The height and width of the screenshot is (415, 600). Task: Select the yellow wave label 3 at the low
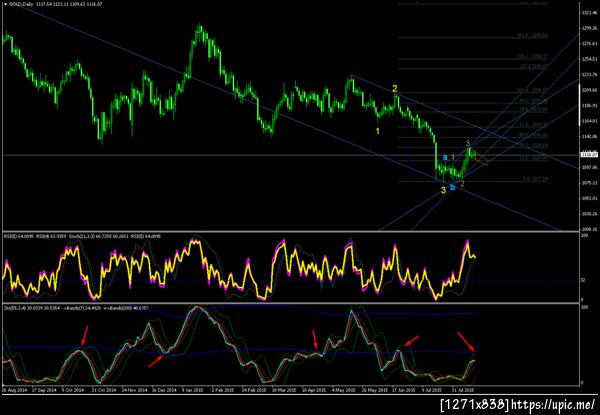tap(443, 190)
